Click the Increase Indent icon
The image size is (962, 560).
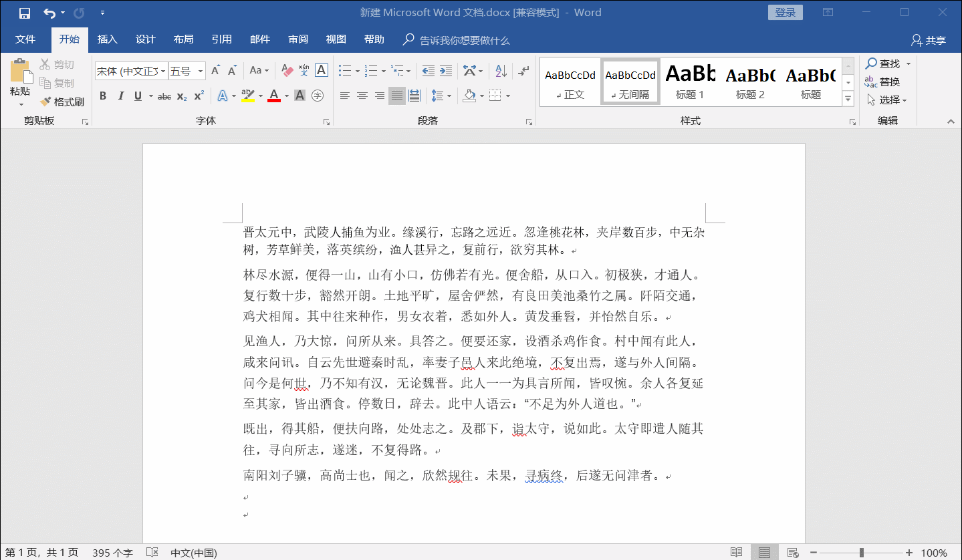tap(446, 70)
